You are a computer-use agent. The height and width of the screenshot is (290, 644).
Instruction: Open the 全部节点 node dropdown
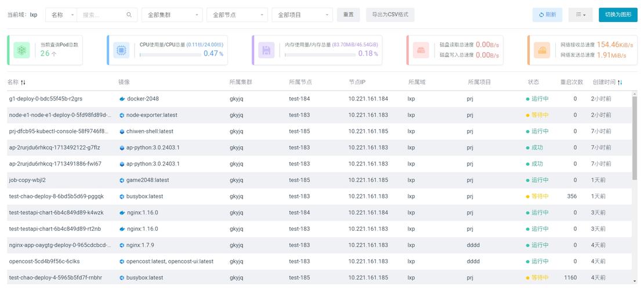point(237,14)
